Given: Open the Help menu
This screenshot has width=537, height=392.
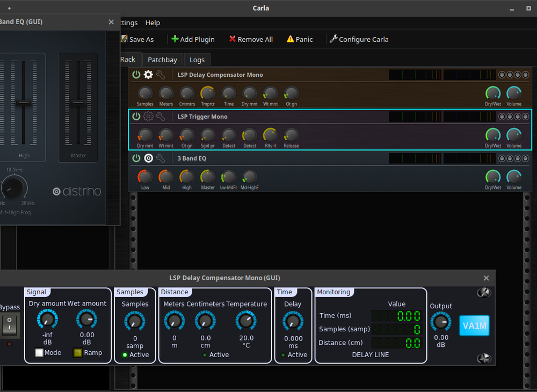Looking at the screenshot, I should tap(153, 23).
